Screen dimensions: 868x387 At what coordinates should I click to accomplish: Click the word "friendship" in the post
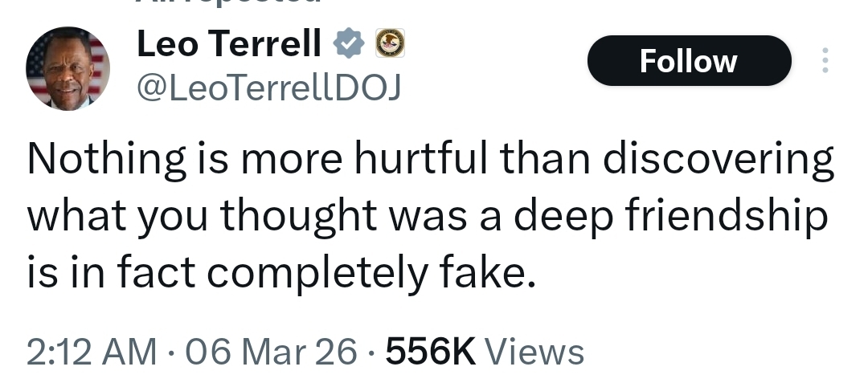(727, 216)
